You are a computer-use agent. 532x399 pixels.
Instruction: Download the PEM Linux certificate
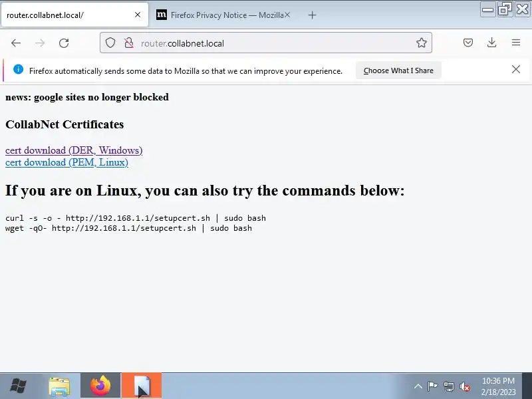(67, 162)
